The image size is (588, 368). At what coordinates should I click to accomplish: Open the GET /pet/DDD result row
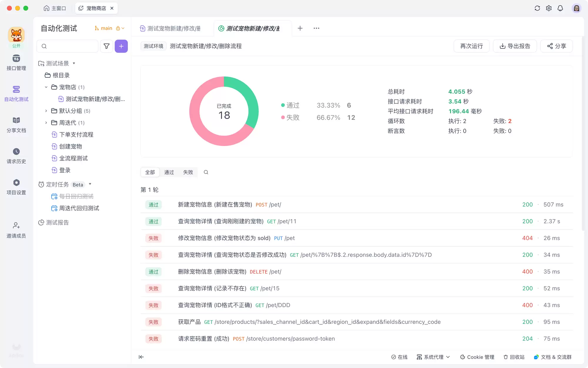[x=357, y=305]
